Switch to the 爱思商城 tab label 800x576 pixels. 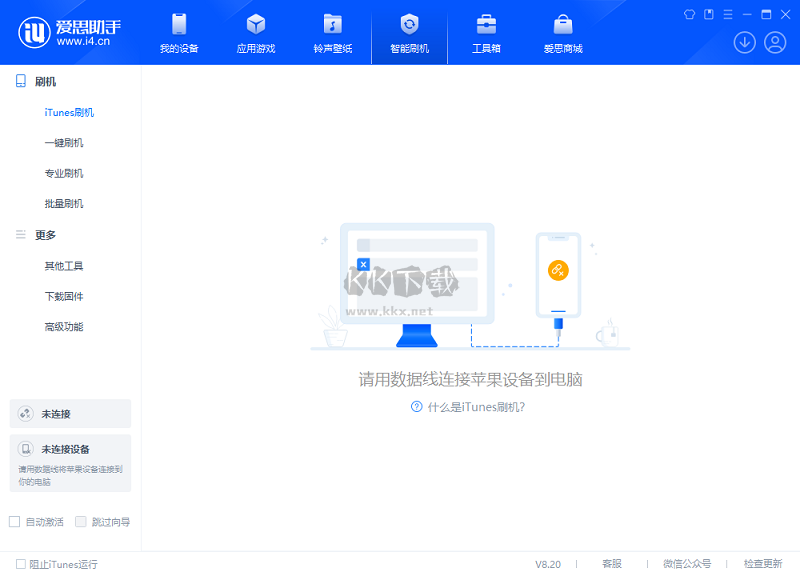[563, 48]
